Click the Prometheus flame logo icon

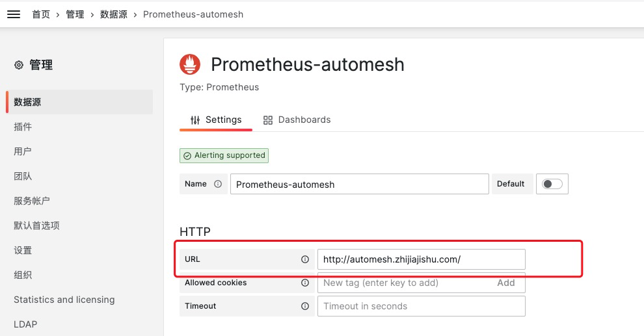coord(190,64)
